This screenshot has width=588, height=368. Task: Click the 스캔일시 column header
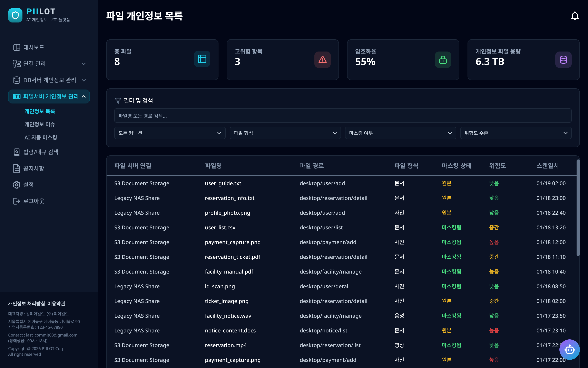pyautogui.click(x=547, y=166)
